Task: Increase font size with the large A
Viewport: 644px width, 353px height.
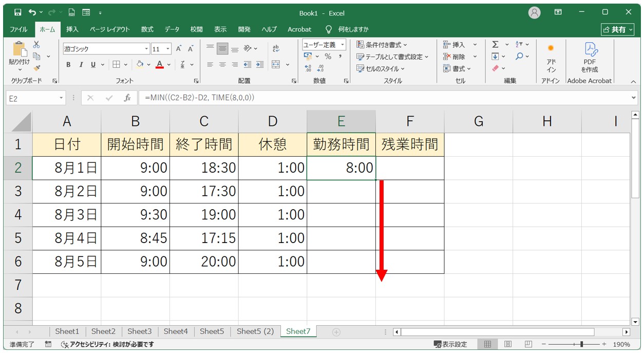Action: (x=179, y=49)
